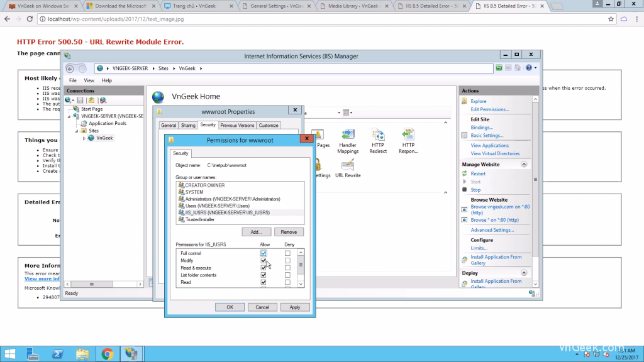644x362 pixels.
Task: Switch to General tab in wwwroot Properties
Action: [169, 126]
